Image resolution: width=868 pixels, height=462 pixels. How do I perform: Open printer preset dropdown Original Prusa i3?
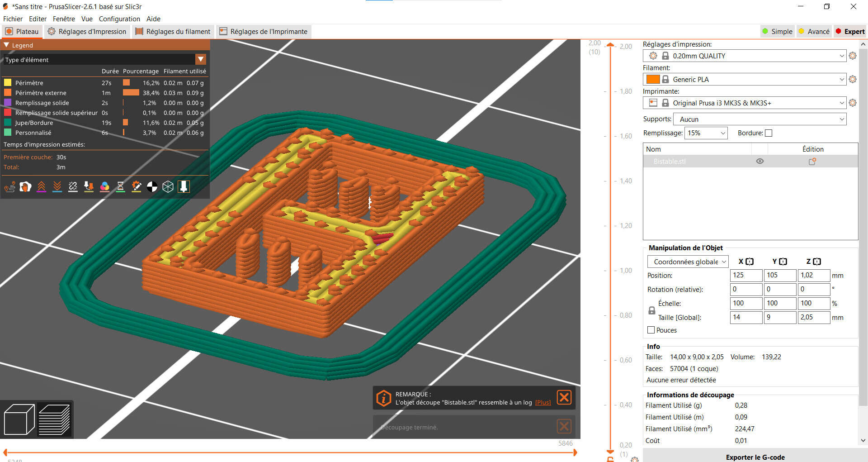pyautogui.click(x=745, y=103)
